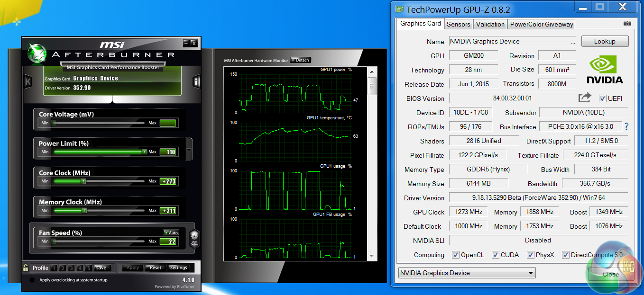Expand the Power Limit arrow
644x295 pixels.
tap(189, 150)
